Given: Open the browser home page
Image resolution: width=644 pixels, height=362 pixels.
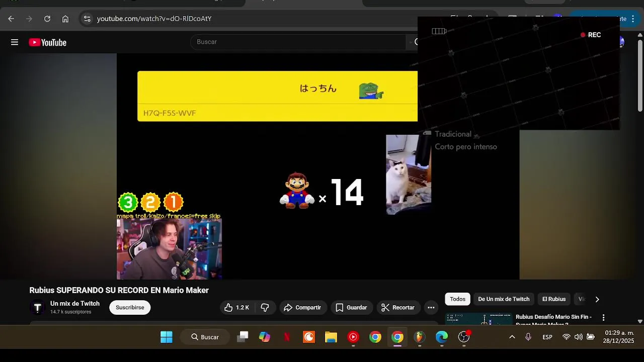Looking at the screenshot, I should (x=65, y=19).
